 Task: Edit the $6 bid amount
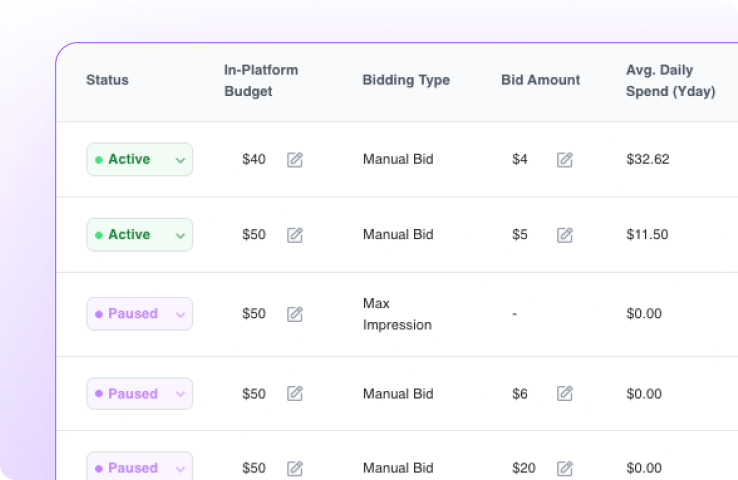[x=564, y=393]
